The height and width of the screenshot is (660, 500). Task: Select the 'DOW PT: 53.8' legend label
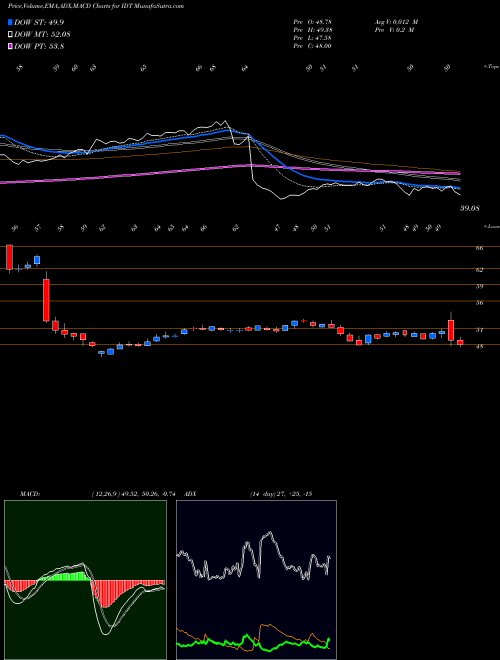39,47
